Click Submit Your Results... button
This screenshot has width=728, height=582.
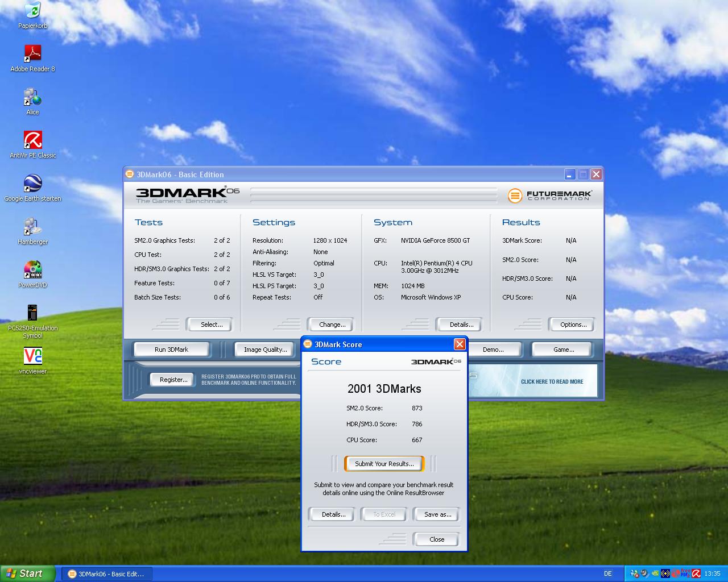click(x=384, y=464)
